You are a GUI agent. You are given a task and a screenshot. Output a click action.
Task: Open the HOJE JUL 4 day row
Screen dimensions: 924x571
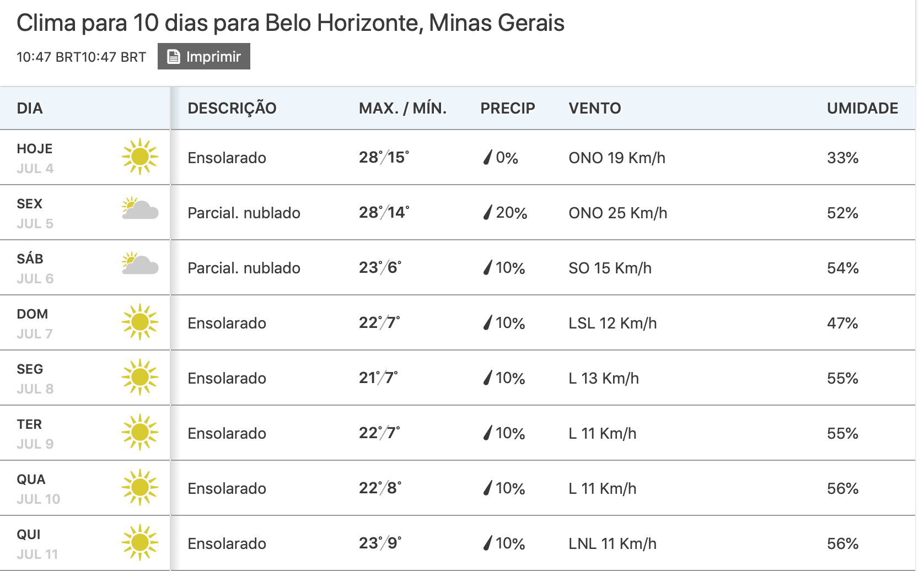pos(458,157)
